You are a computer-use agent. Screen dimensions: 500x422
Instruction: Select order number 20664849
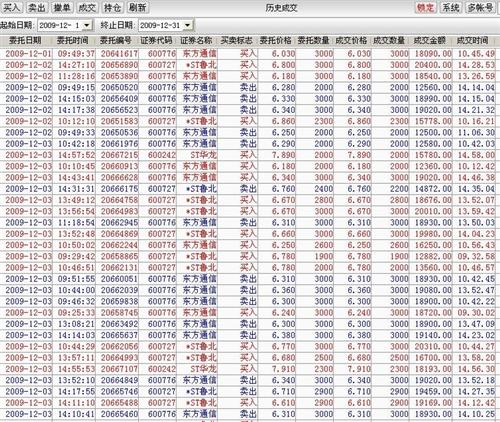119,380
